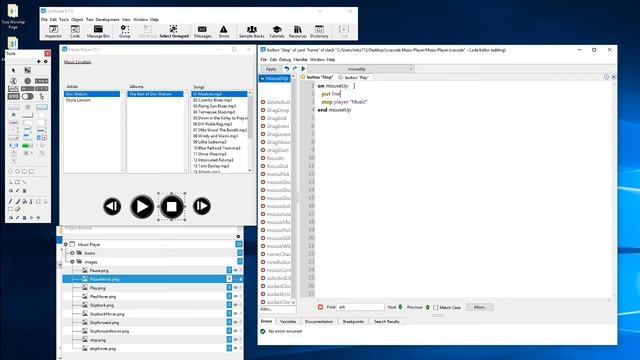Viewport: 640px width, 360px height.
Task: Switch to the Documentation tab
Action: (319, 322)
